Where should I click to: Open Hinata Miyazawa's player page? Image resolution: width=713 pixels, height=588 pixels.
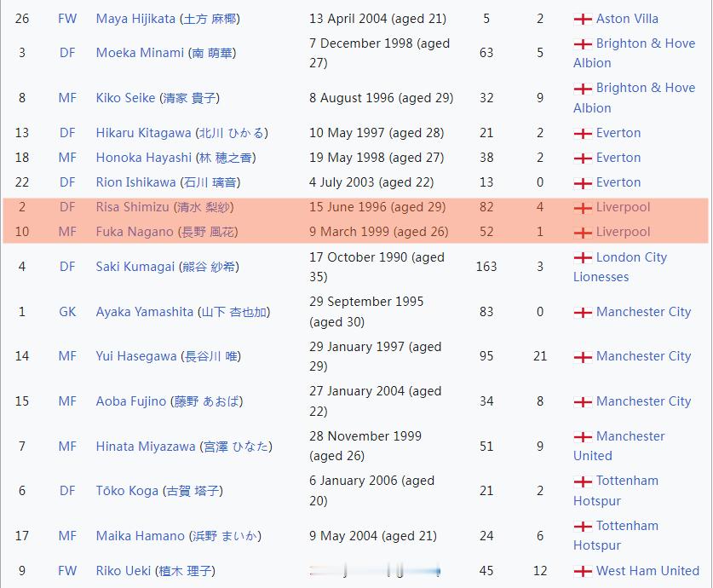(x=146, y=447)
